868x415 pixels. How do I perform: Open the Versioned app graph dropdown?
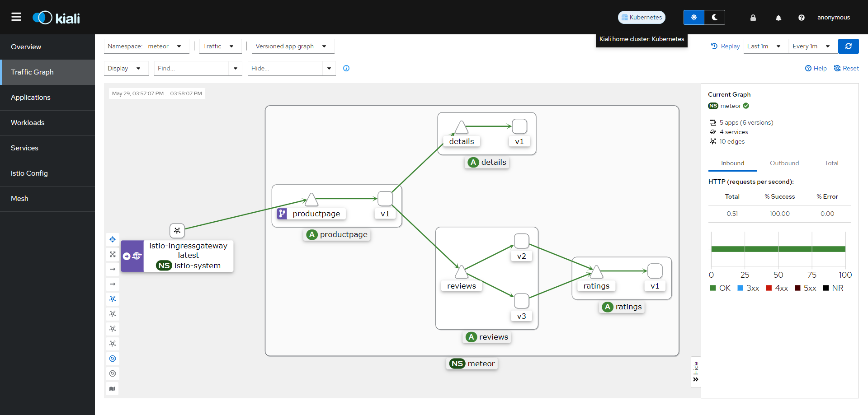coord(293,46)
